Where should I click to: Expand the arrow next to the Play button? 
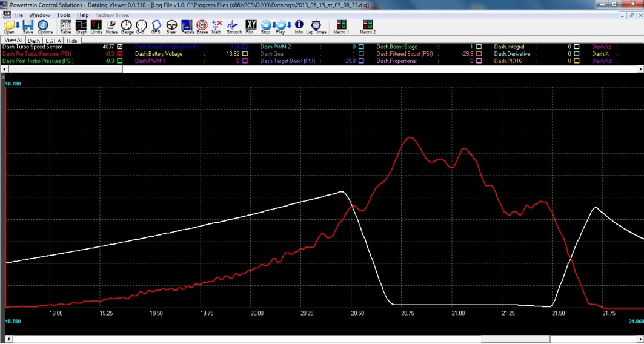tap(288, 25)
